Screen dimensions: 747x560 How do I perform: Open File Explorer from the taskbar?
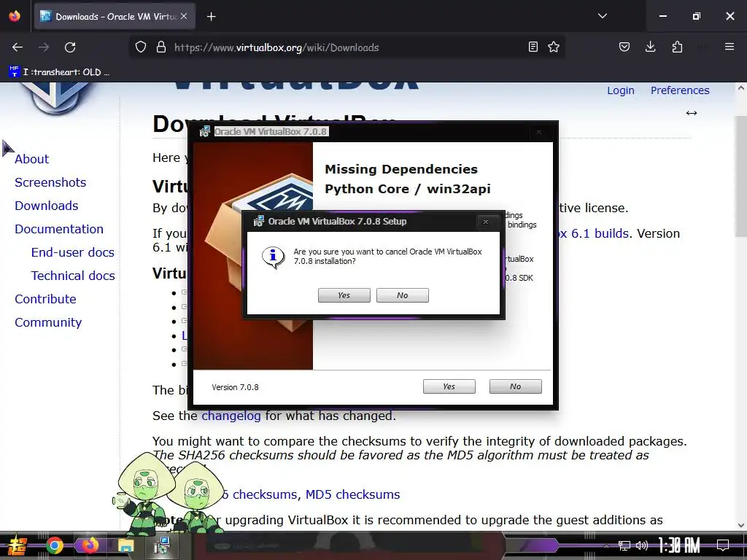point(125,545)
